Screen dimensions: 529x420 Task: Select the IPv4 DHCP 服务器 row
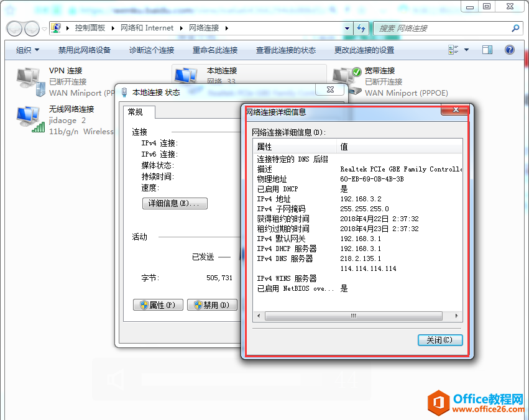pyautogui.click(x=357, y=249)
